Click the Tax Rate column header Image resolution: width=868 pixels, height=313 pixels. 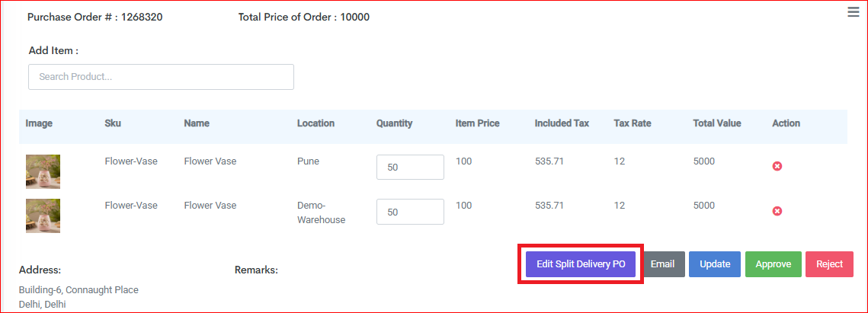(x=633, y=123)
